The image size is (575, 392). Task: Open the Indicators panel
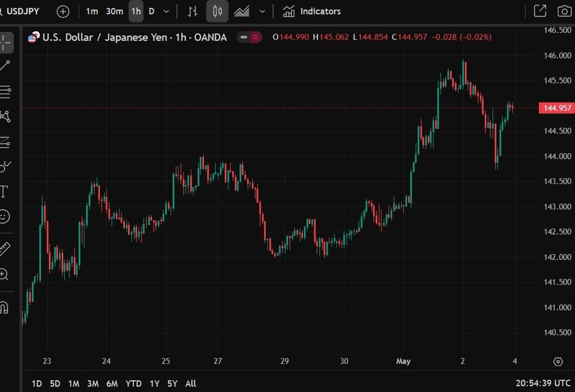pyautogui.click(x=313, y=11)
